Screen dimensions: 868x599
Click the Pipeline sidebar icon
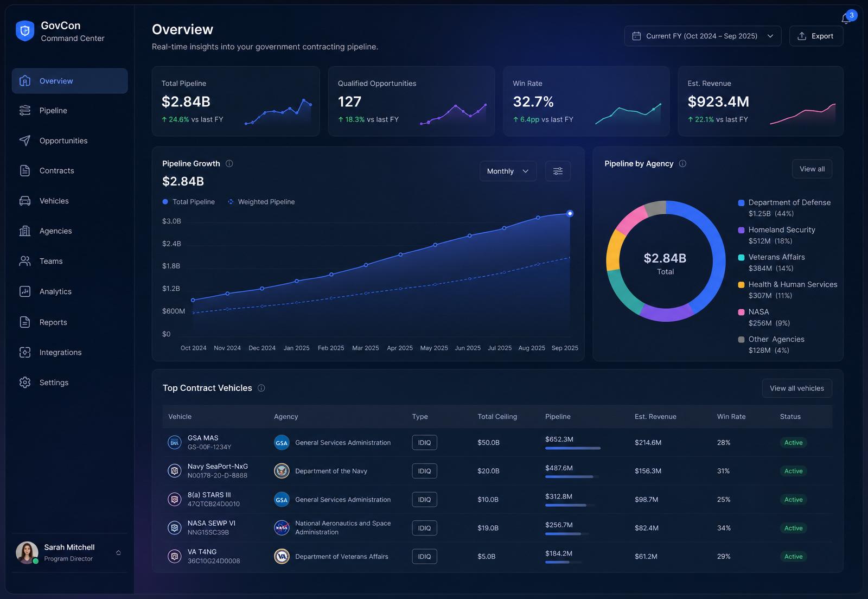coord(25,111)
